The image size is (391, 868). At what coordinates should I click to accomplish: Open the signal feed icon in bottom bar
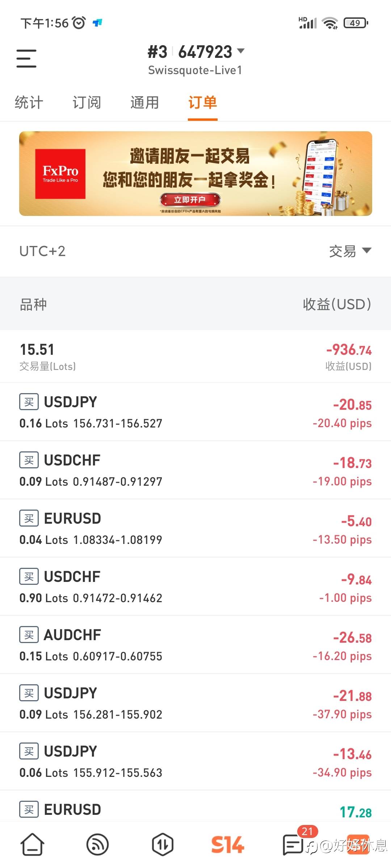point(97,845)
